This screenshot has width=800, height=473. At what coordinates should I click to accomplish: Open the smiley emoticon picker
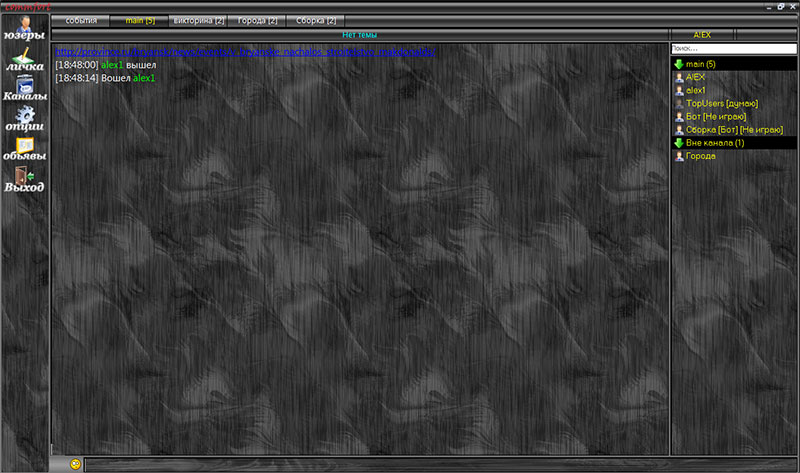75,465
